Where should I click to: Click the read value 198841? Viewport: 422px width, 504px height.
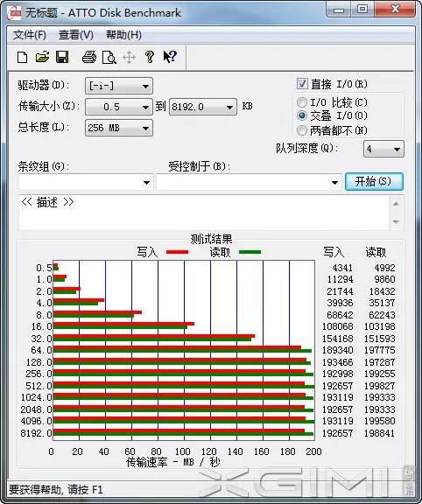pos(379,433)
